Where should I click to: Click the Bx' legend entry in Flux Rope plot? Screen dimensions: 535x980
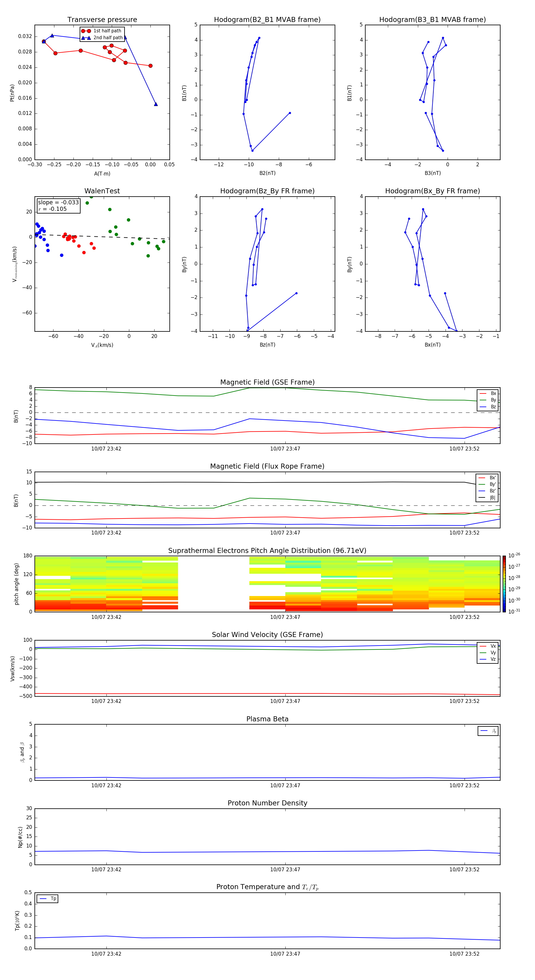tap(487, 478)
